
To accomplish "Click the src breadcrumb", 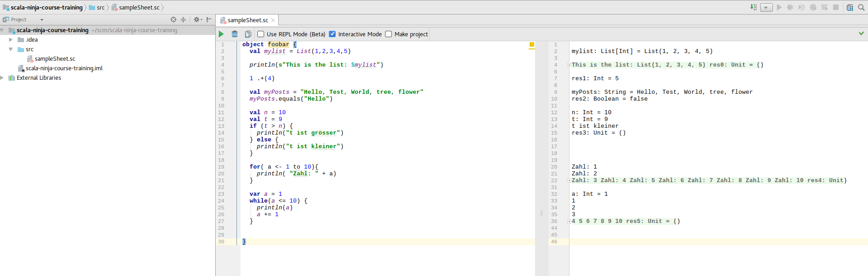I will (97, 7).
